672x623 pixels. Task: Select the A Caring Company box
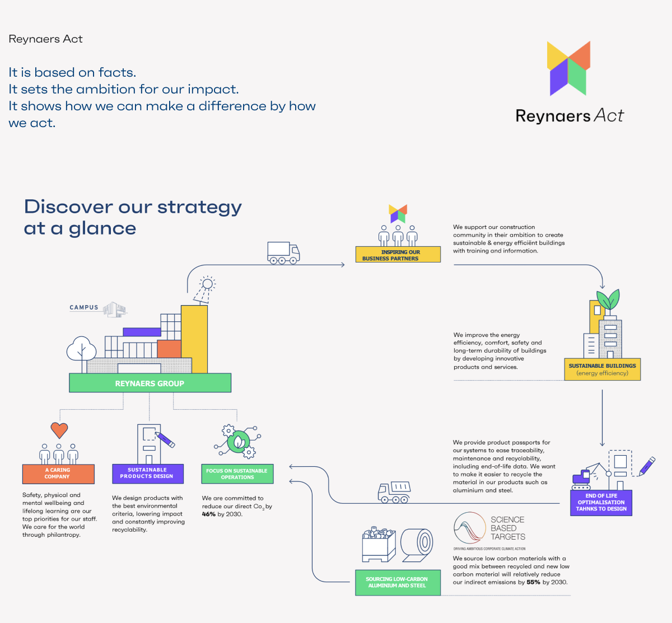tap(58, 474)
